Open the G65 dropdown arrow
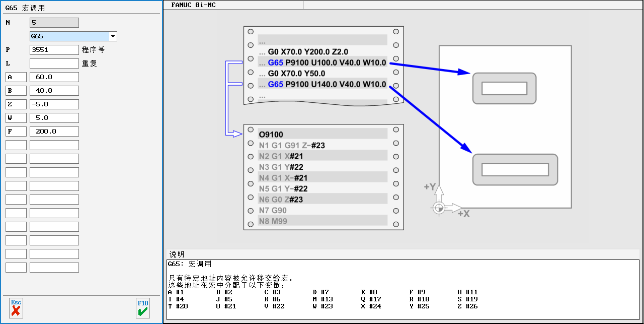This screenshot has width=644, height=324. pyautogui.click(x=113, y=36)
